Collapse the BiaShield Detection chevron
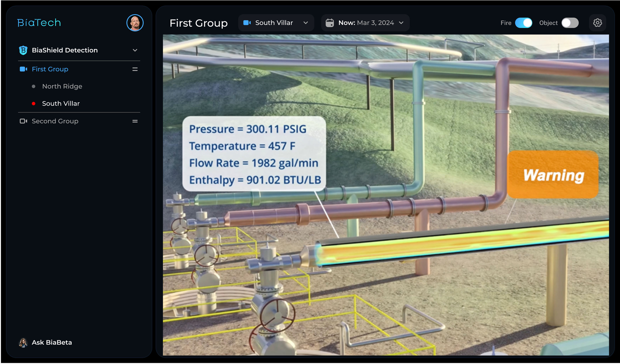This screenshot has height=364, width=620. click(135, 50)
